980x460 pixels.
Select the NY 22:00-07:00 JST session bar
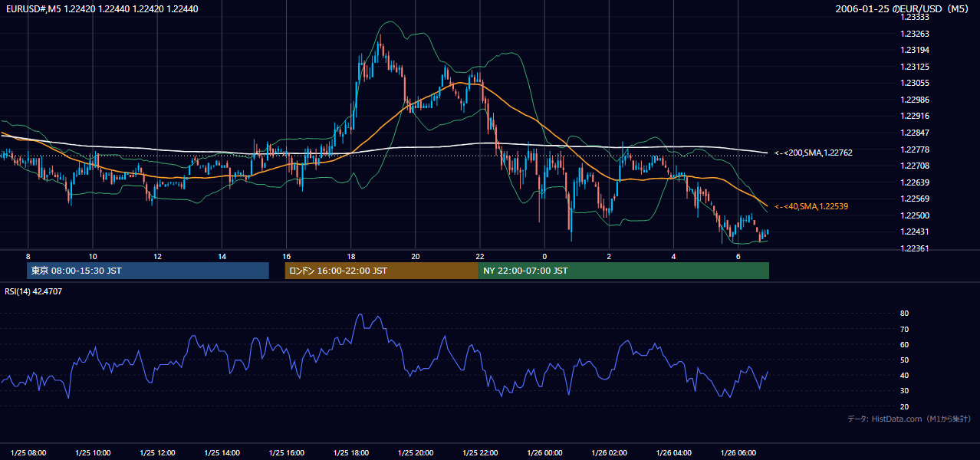point(623,271)
